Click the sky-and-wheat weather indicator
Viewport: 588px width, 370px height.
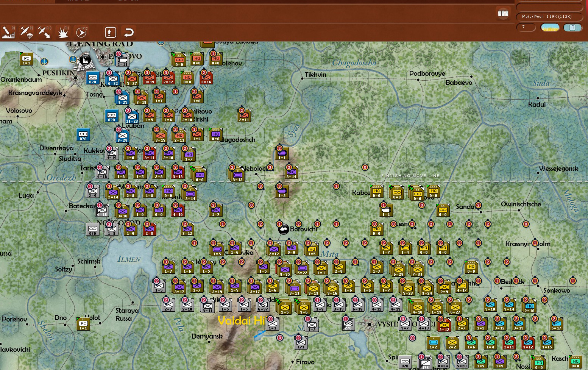point(550,27)
